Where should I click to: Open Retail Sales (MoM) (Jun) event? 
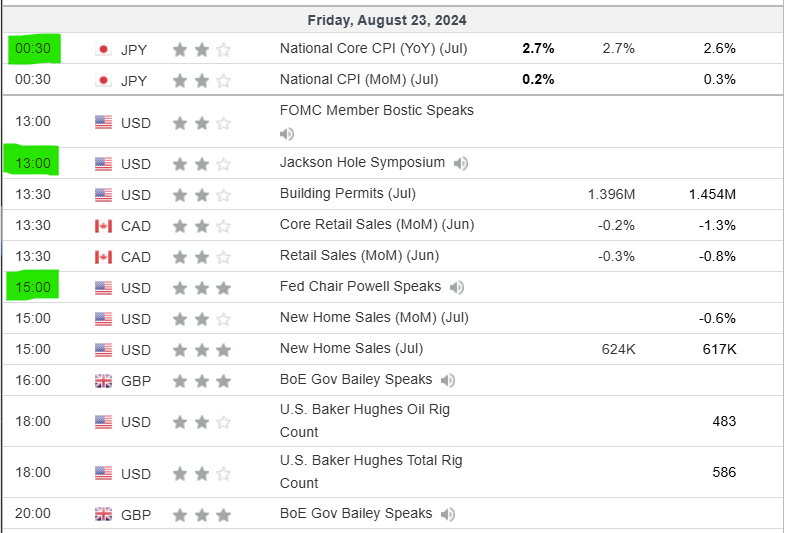pyautogui.click(x=359, y=256)
